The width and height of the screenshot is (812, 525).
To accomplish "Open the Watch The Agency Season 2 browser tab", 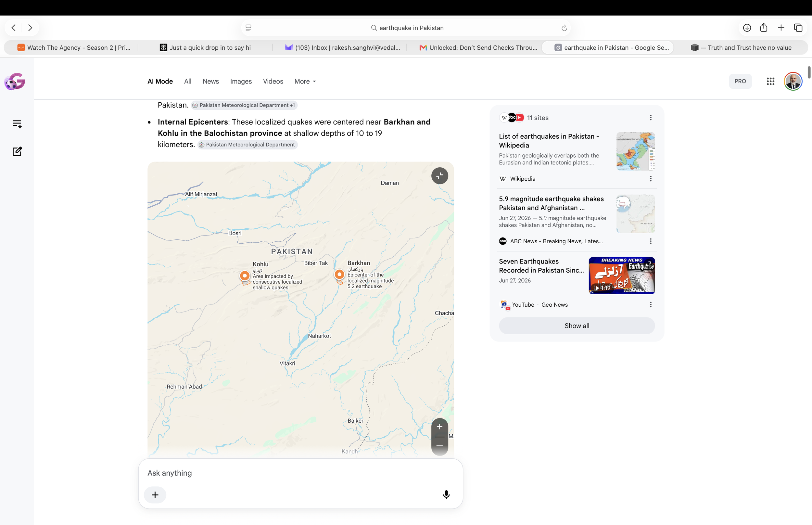I will click(74, 48).
